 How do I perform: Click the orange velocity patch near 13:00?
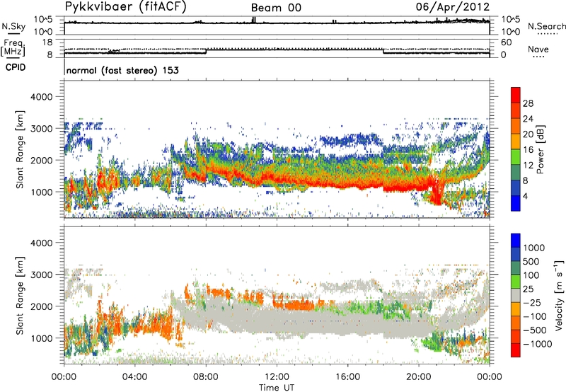[x=299, y=306]
